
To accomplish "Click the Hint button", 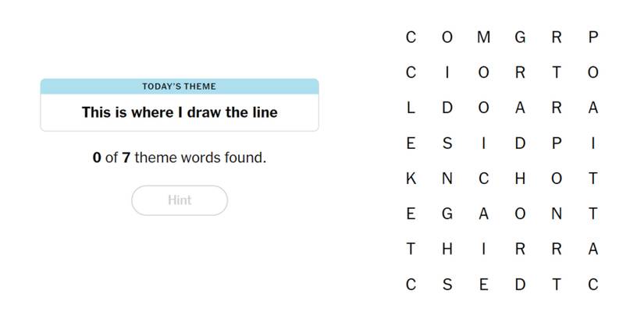I will click(x=180, y=200).
